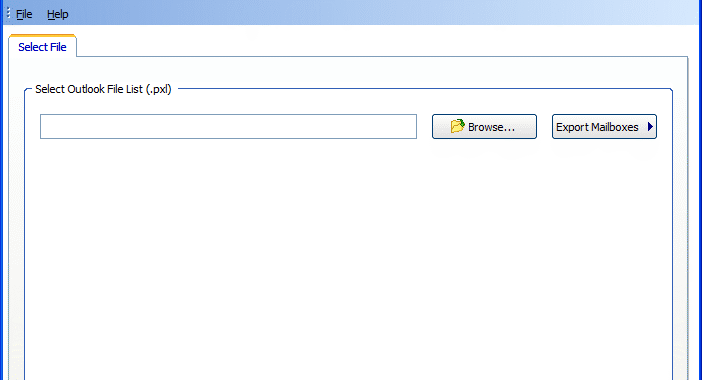Viewport: 702px width, 380px height.
Task: Open the File menu
Action: [x=24, y=14]
